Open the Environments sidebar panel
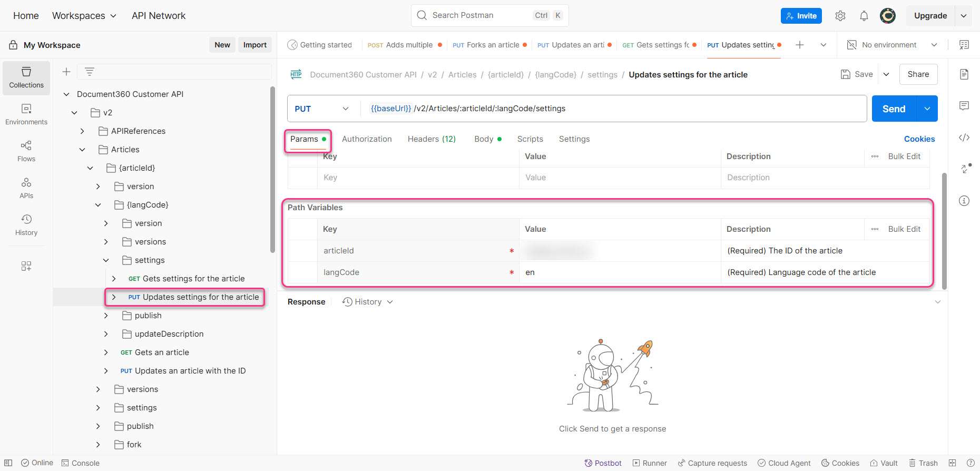The image size is (980, 471). [x=26, y=114]
